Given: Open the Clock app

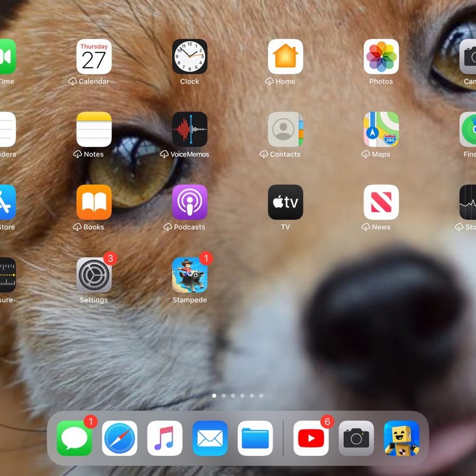Looking at the screenshot, I should point(190,57).
